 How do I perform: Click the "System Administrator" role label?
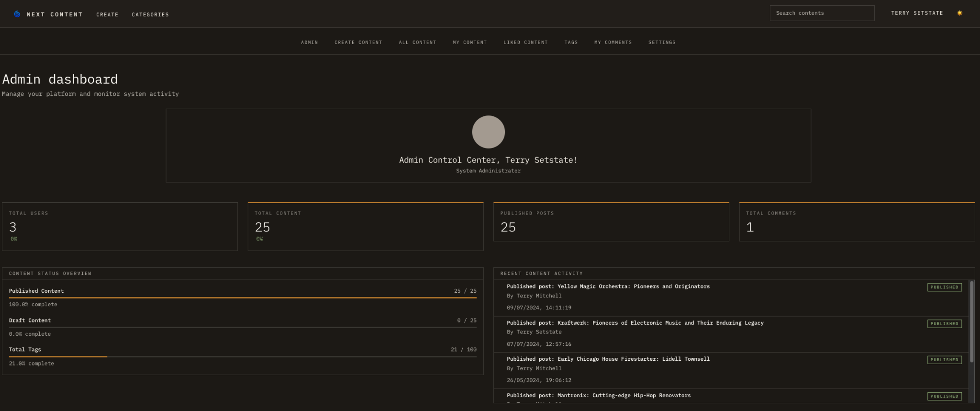(x=488, y=171)
